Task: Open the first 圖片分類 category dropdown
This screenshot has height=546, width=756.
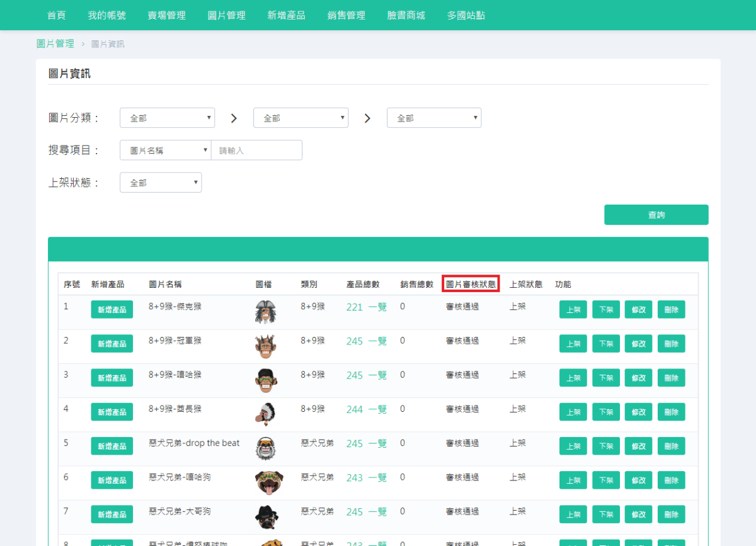Action: 167,117
